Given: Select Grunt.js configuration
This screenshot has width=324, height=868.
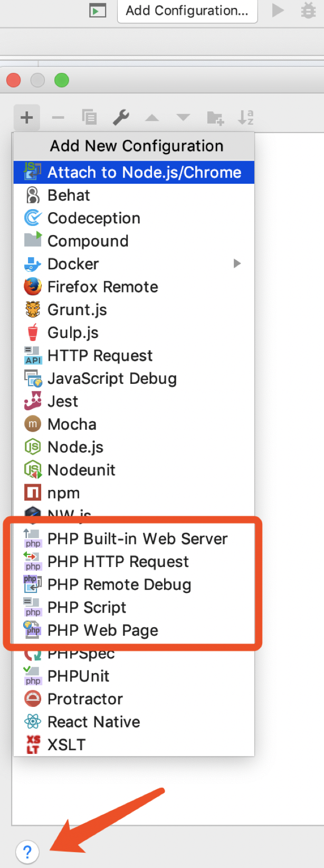Looking at the screenshot, I should [134, 309].
